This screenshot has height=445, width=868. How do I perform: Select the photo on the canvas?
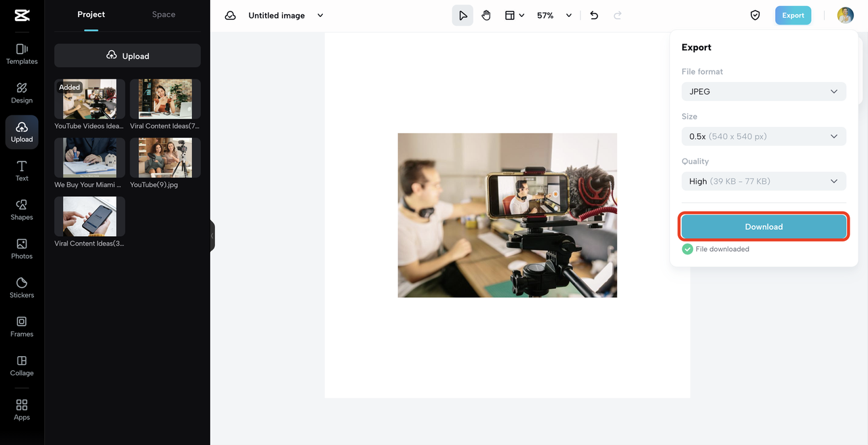(507, 215)
